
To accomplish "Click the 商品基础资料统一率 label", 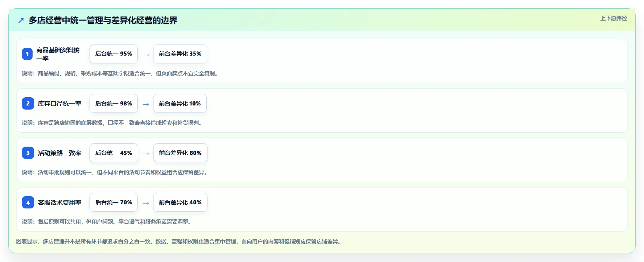I will pos(58,54).
